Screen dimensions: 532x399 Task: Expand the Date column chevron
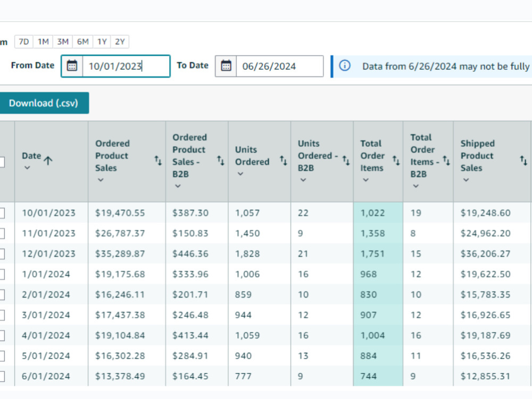[27, 168]
